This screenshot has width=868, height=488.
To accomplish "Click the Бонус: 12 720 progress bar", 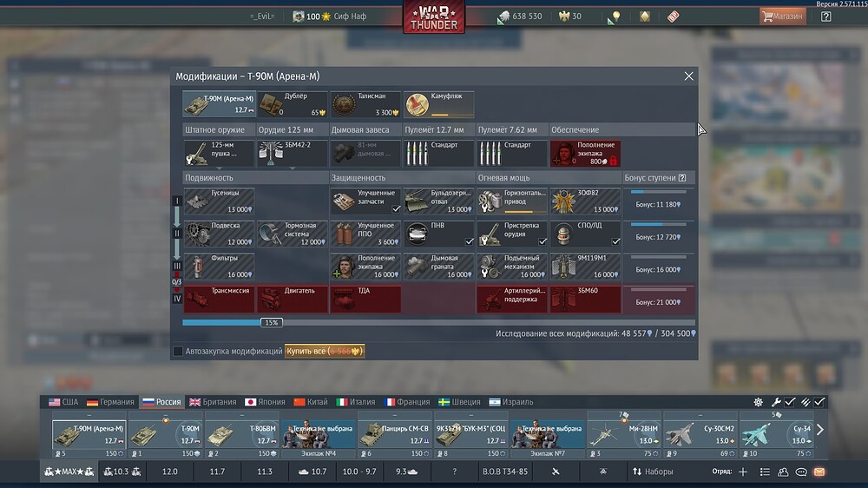I will click(658, 224).
